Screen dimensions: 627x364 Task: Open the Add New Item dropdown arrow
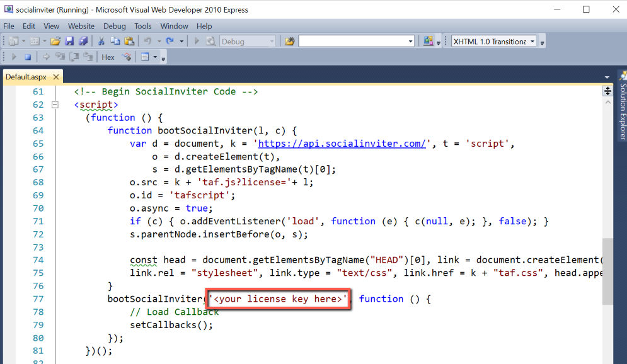pyautogui.click(x=44, y=41)
